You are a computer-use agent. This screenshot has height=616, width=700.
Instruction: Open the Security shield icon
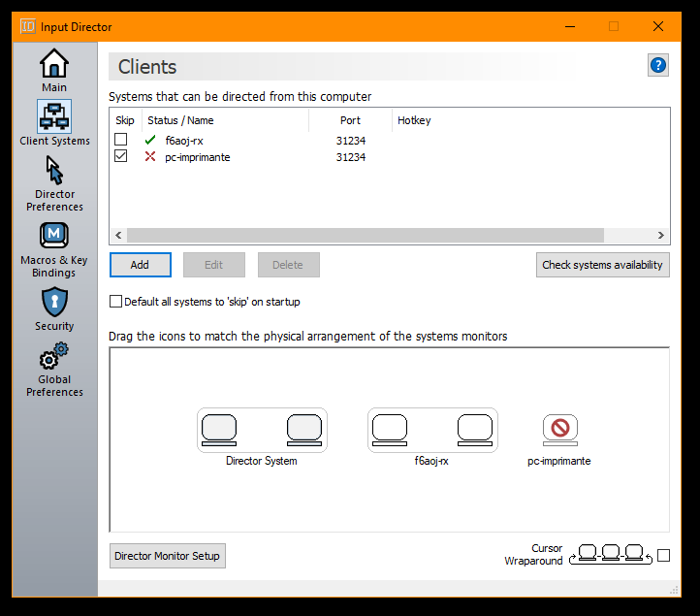pyautogui.click(x=54, y=302)
